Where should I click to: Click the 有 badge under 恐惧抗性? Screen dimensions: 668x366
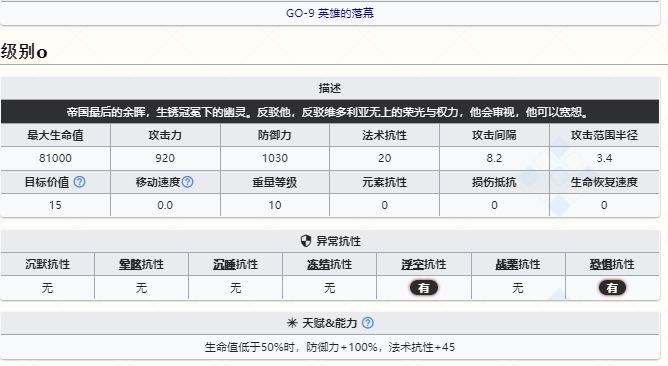612,288
